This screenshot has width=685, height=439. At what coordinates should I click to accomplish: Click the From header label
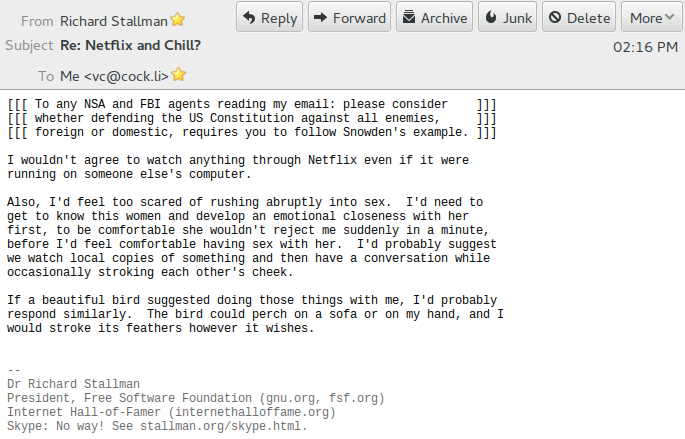37,20
